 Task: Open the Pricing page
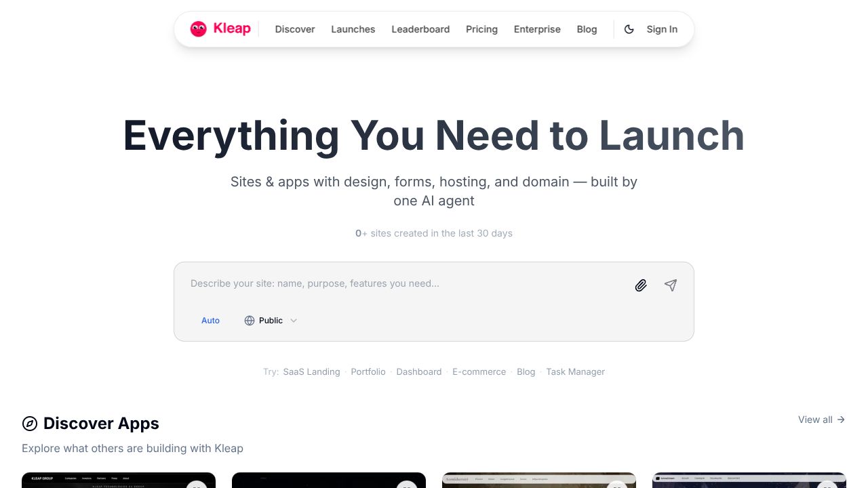pyautogui.click(x=481, y=29)
